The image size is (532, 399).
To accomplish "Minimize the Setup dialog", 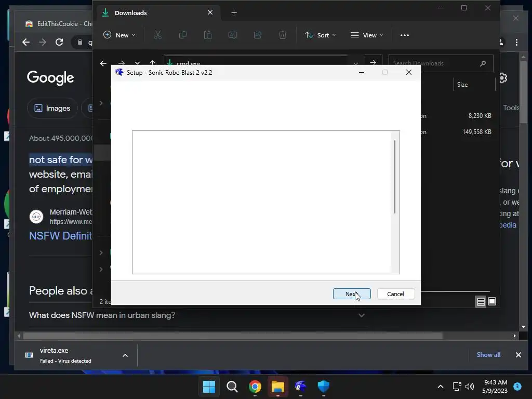I will (362, 72).
